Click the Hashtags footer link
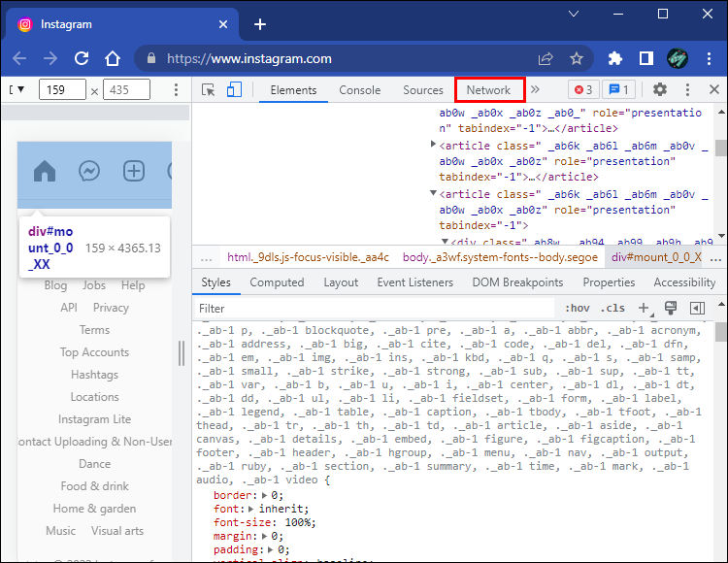The image size is (728, 563). point(94,375)
